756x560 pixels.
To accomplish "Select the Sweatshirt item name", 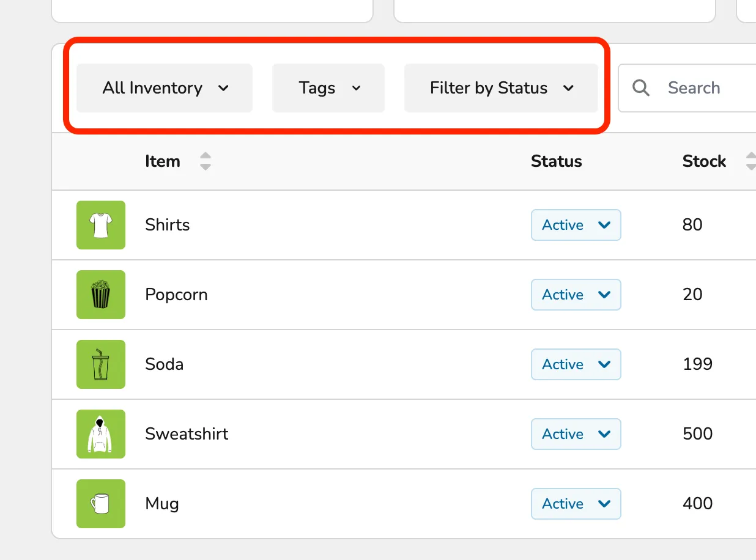I will 187,434.
